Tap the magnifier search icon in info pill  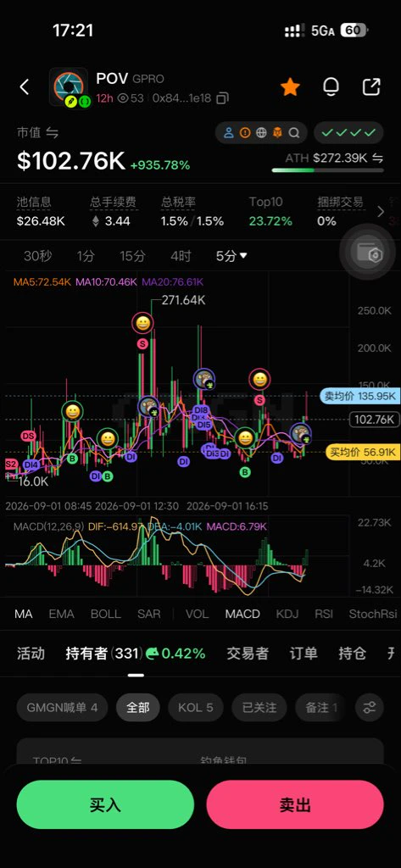[295, 133]
